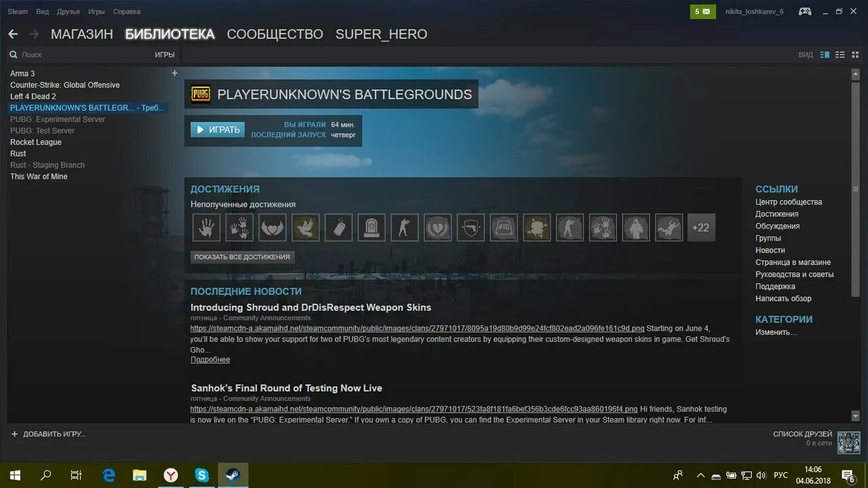Open the SUPER_HERO profile tab

[x=381, y=34]
